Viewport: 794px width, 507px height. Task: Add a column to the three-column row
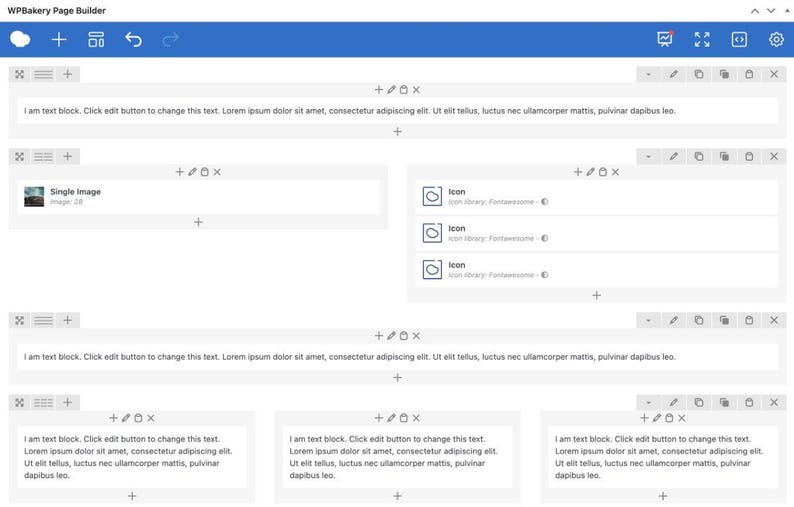[x=67, y=403]
